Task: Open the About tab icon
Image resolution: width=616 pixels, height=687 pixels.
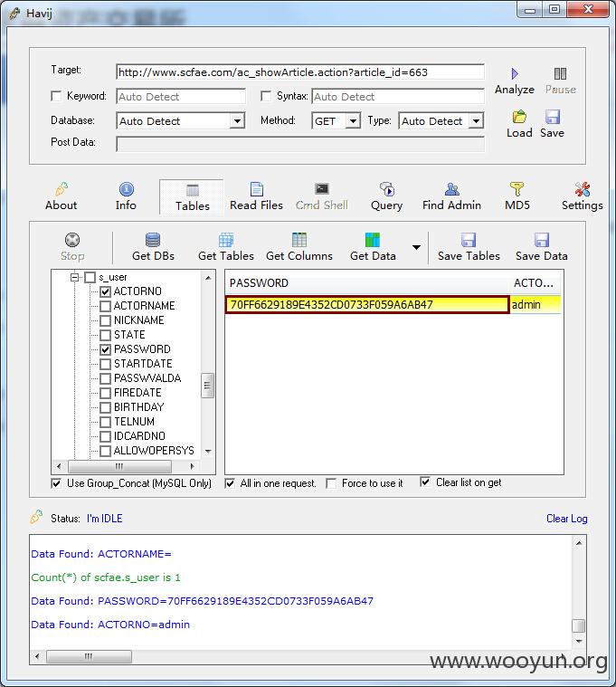Action: coord(62,189)
